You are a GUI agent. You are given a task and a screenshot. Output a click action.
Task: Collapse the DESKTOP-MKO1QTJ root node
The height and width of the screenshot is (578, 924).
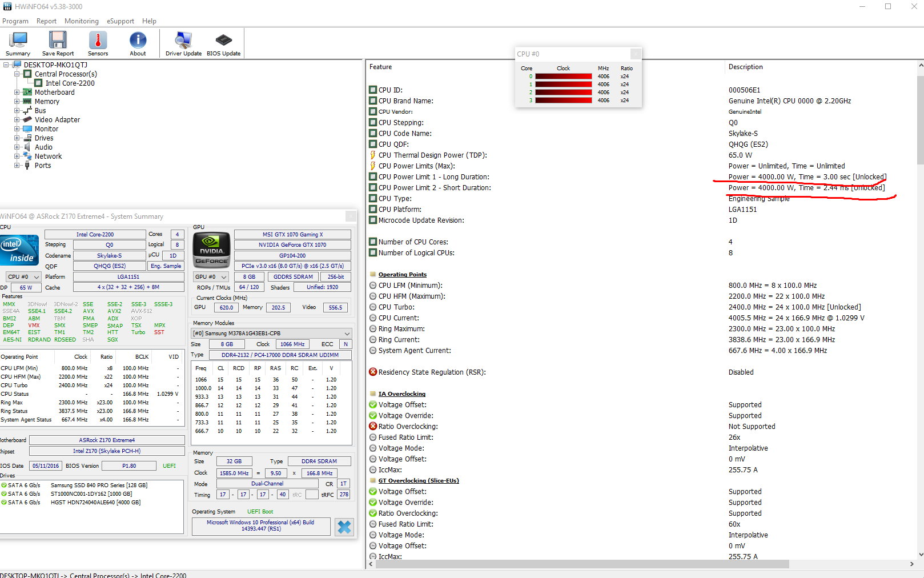point(6,65)
